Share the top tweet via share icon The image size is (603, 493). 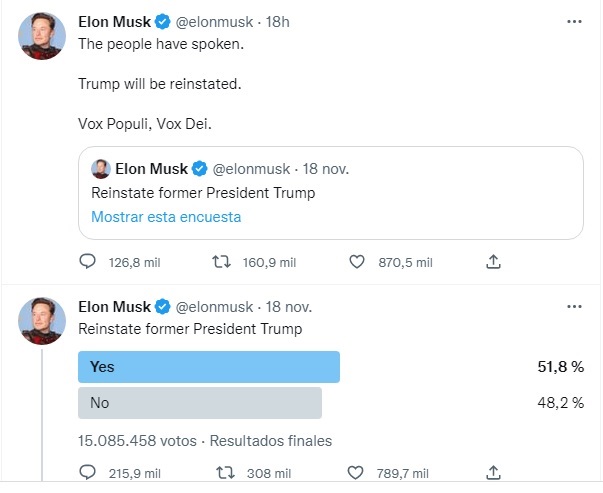(493, 262)
